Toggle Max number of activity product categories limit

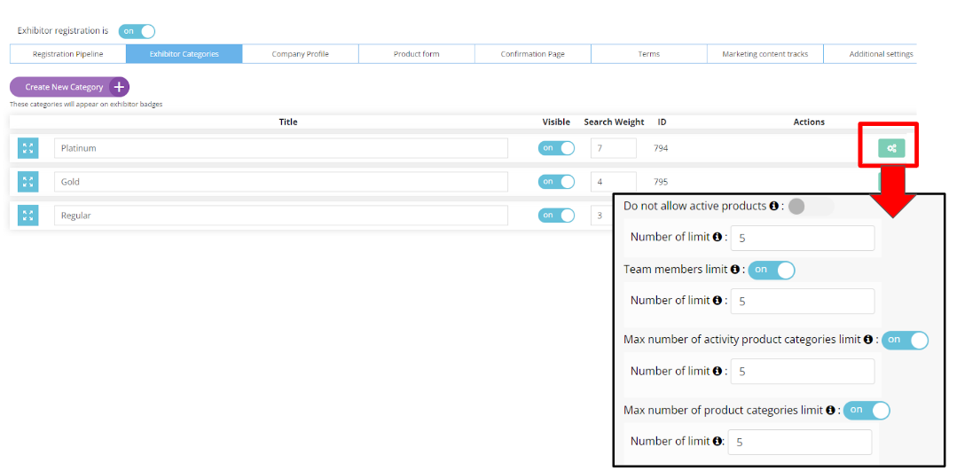point(905,341)
